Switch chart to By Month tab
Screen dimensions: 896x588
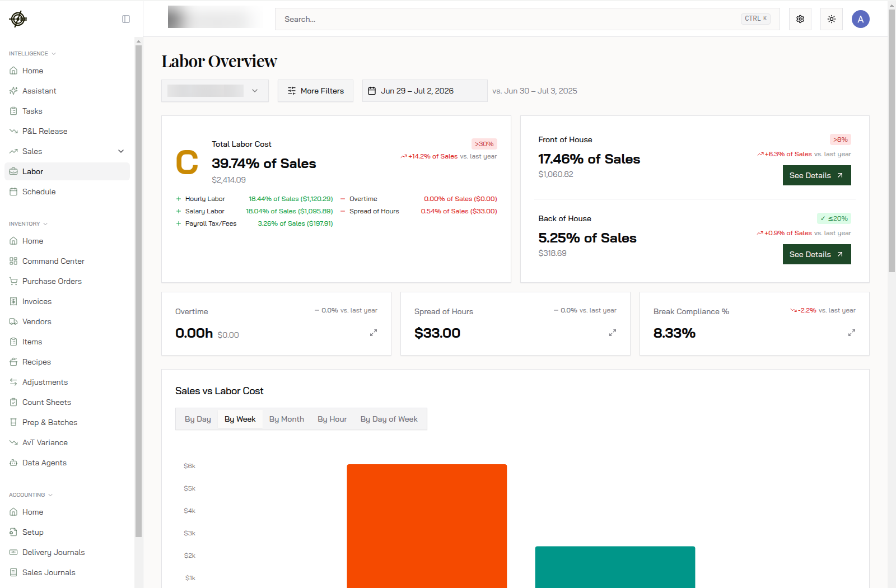[x=287, y=419]
